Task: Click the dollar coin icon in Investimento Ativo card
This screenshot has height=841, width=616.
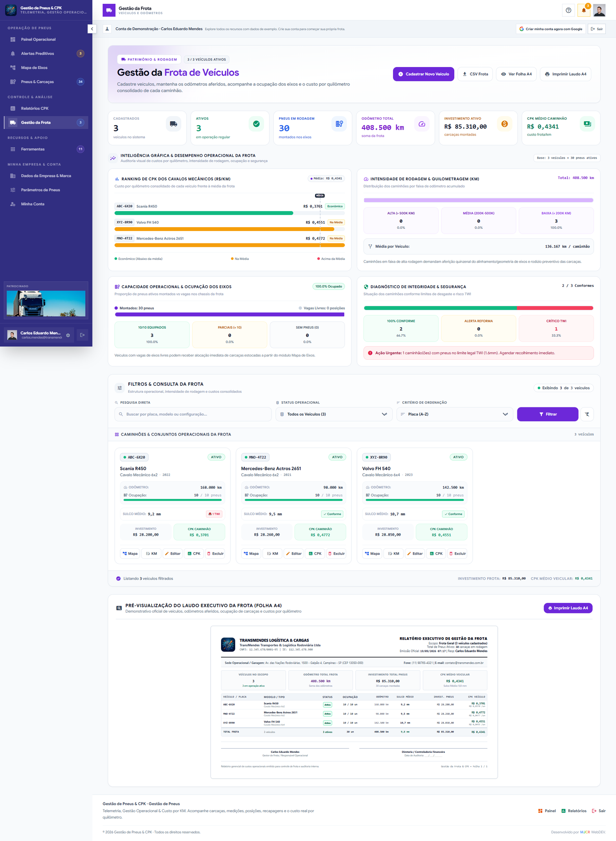Action: pyautogui.click(x=505, y=124)
